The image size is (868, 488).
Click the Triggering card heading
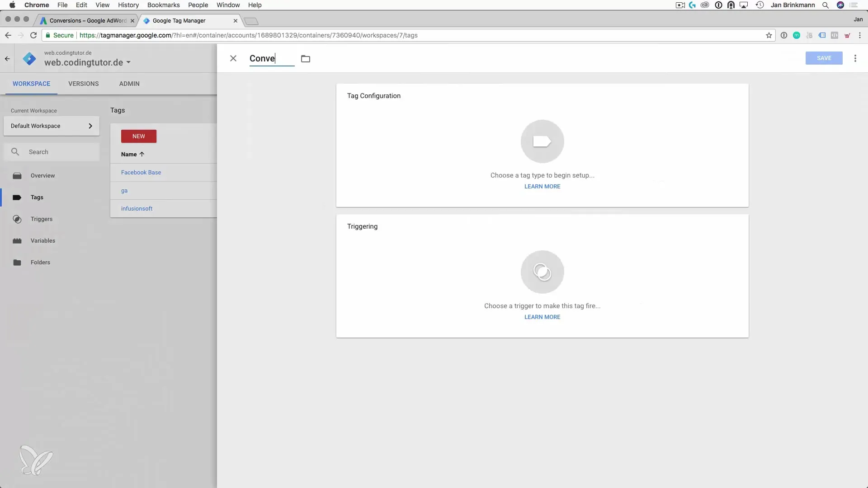coord(362,226)
